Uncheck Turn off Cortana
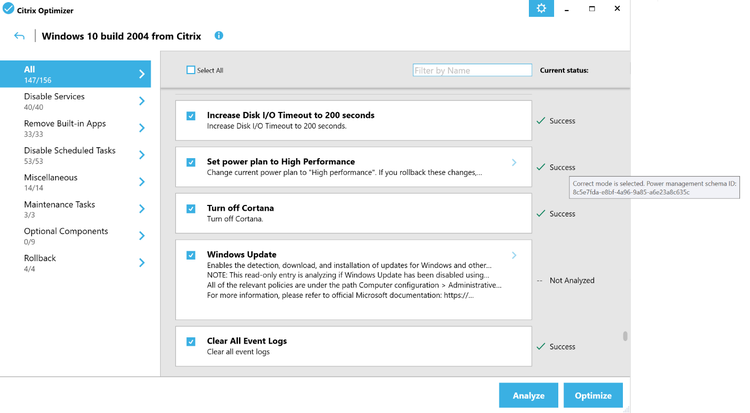Viewport: 750px width, 413px height. (x=191, y=209)
